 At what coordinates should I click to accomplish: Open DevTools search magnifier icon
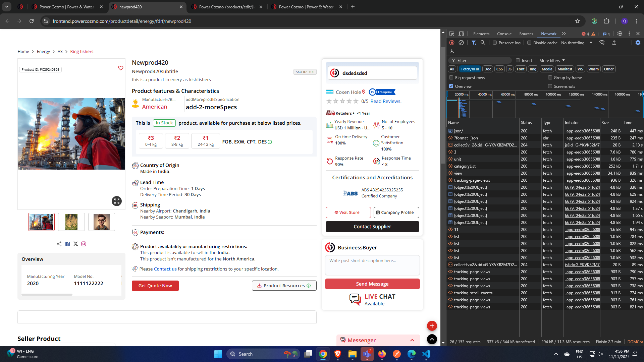(483, 43)
